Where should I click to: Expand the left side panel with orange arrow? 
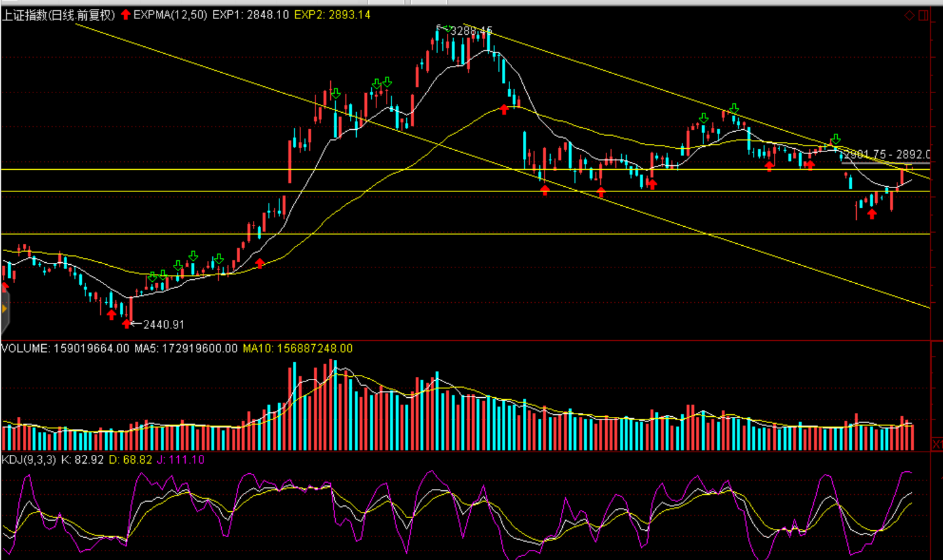pos(4,309)
